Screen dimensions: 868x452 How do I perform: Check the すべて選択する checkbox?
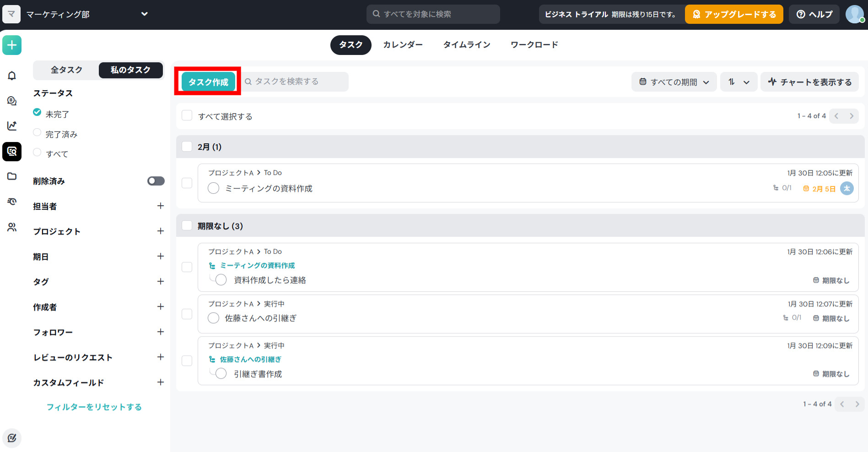pos(187,115)
